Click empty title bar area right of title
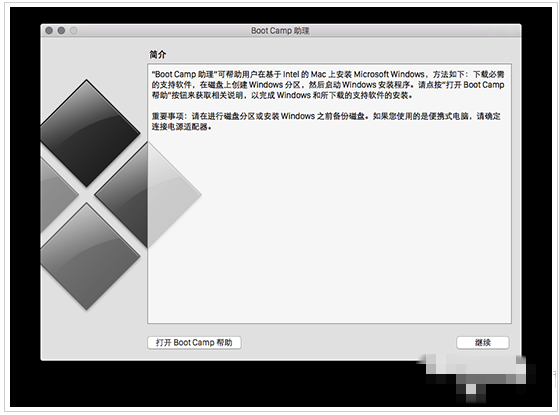The width and height of the screenshot is (559, 415). [x=410, y=31]
